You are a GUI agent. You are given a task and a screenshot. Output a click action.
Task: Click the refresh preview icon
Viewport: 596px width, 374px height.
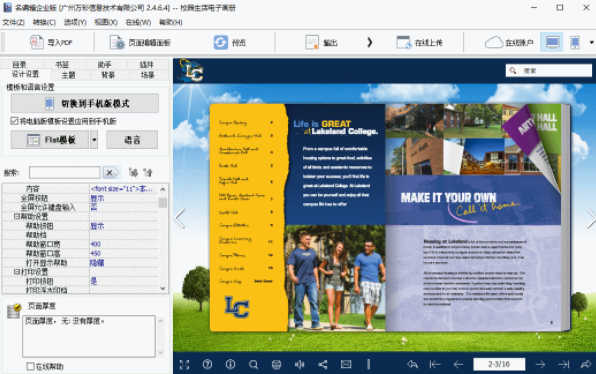tap(220, 42)
